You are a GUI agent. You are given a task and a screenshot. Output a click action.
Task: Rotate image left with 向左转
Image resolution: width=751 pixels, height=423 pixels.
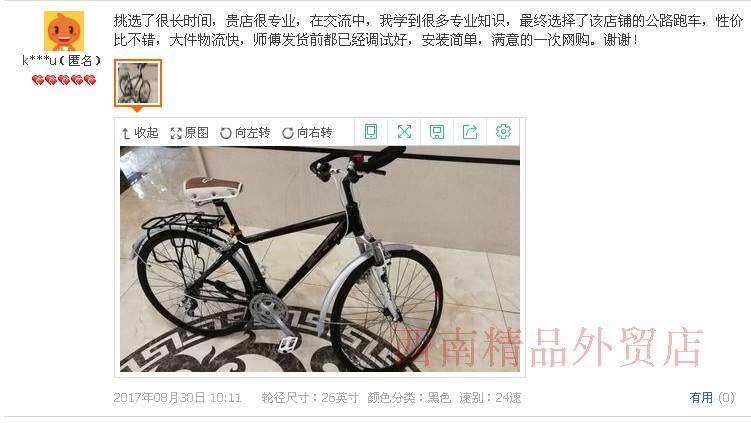click(245, 133)
